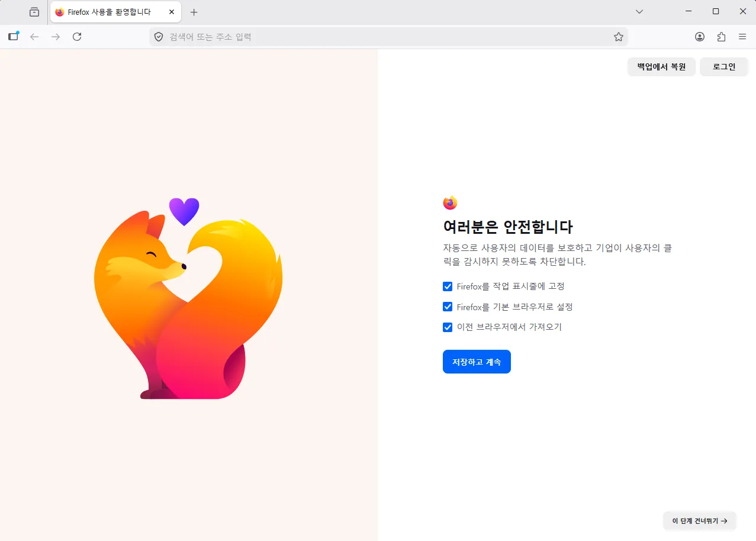Click the '여러분은 안전합니다' heading
The height and width of the screenshot is (541, 756).
coord(508,227)
